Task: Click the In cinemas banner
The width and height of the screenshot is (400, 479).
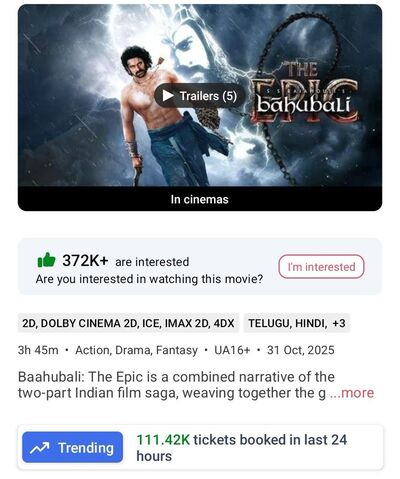Action: [x=200, y=199]
